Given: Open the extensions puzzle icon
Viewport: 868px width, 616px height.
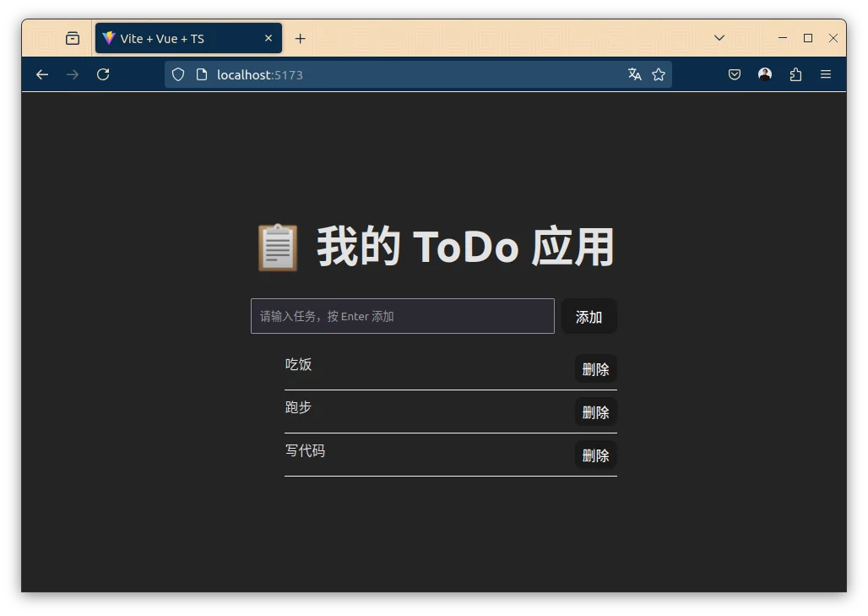Looking at the screenshot, I should [x=795, y=74].
